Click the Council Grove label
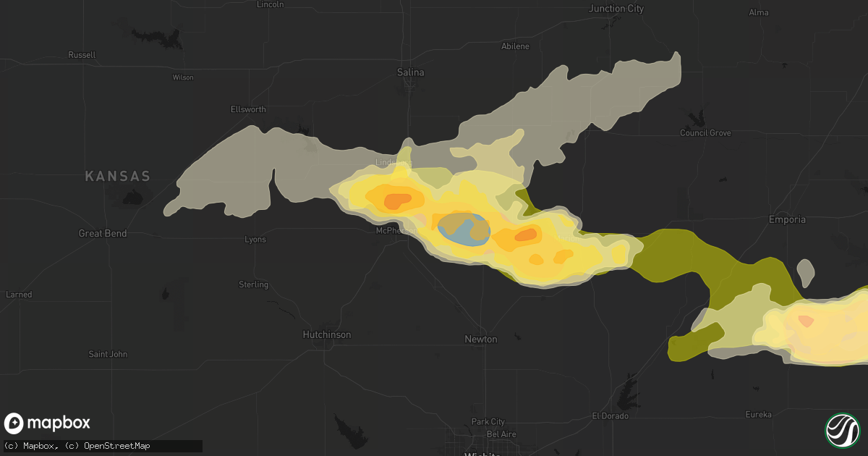This screenshot has width=868, height=456. tap(705, 133)
